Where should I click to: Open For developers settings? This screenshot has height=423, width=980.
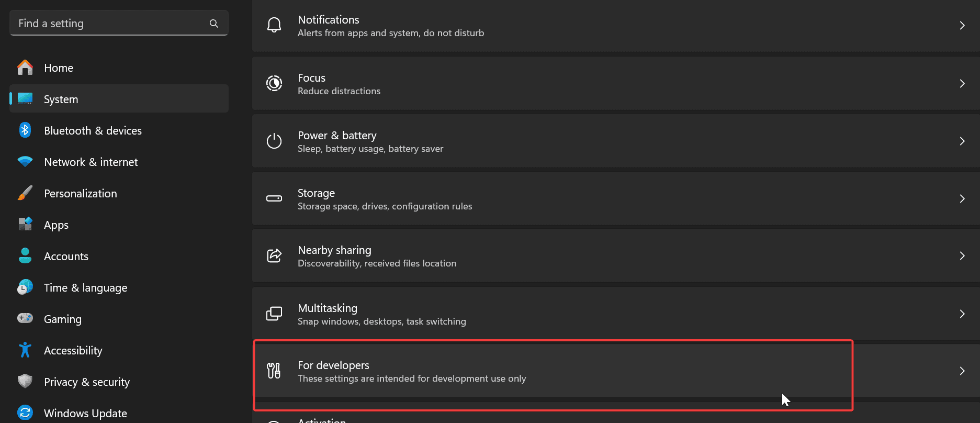(523, 370)
